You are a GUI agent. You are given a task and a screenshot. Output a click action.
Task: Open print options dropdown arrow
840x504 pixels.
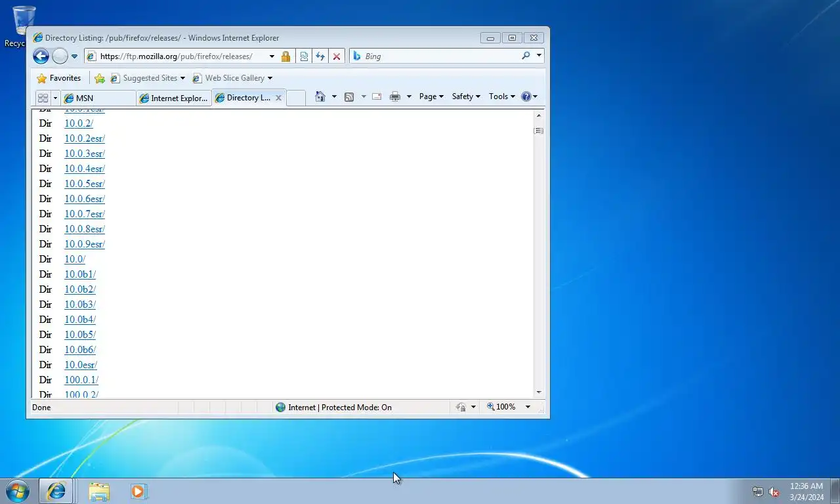[x=409, y=96]
